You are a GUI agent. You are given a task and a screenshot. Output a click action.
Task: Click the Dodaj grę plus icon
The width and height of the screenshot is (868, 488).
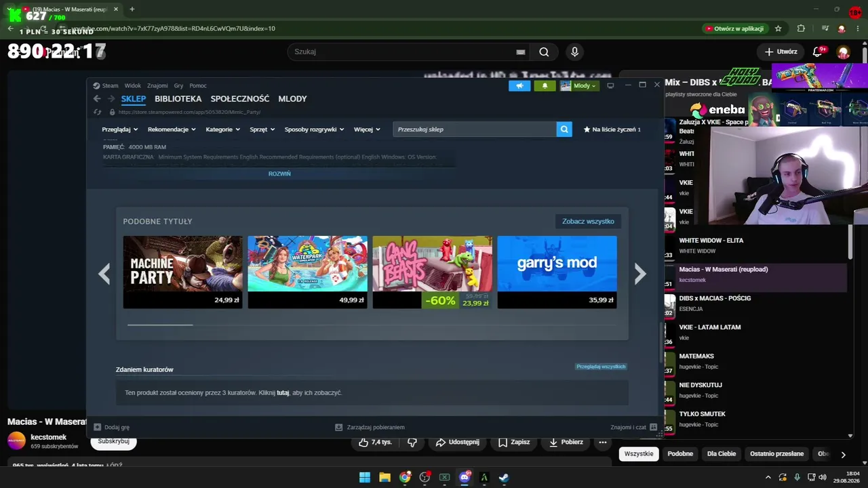tap(97, 427)
